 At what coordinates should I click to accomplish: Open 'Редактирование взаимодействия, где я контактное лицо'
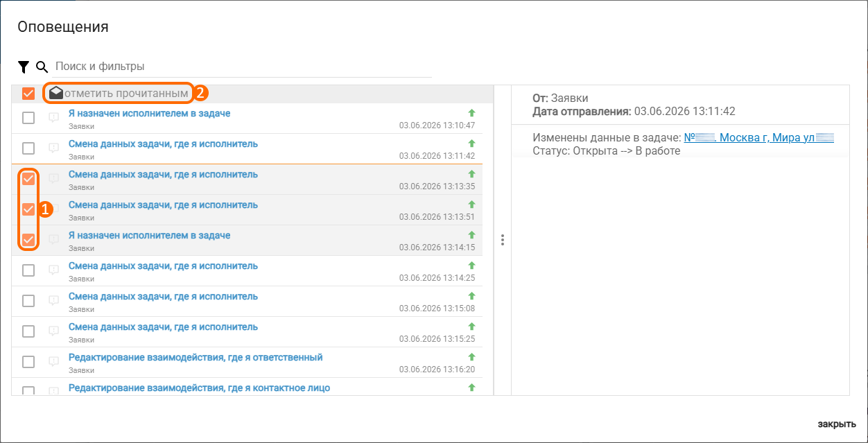(x=199, y=388)
